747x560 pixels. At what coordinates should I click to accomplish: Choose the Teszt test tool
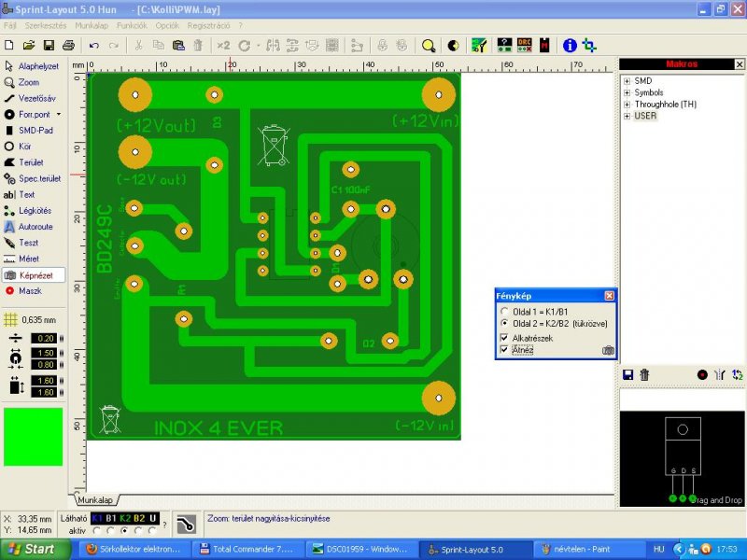tap(21, 243)
